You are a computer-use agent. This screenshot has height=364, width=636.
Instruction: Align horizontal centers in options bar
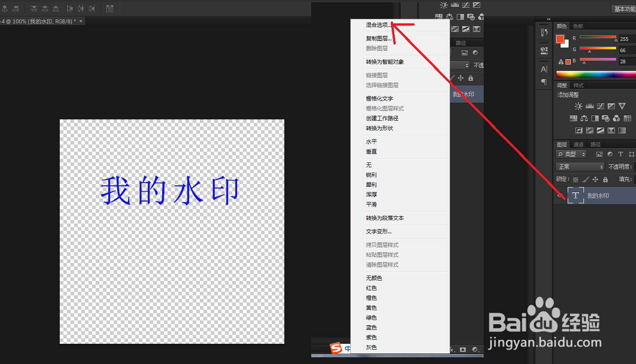(81, 9)
